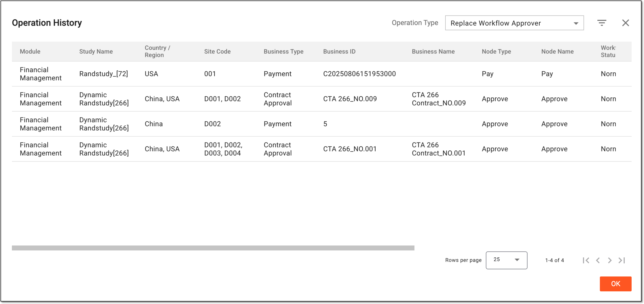
Task: Click the Study Name column header
Action: click(96, 52)
